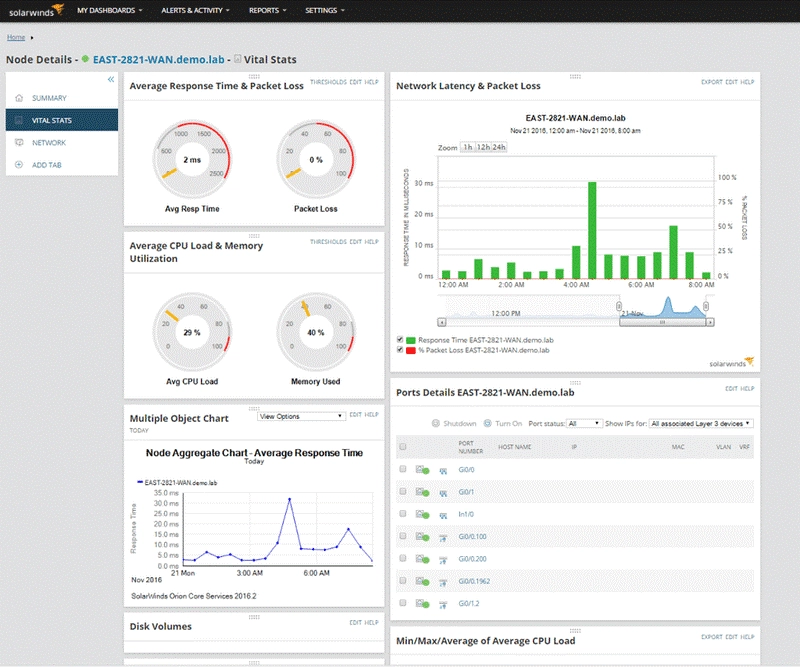Toggle Response Time series legend checkbox
This screenshot has width=800, height=667.
coord(400,339)
